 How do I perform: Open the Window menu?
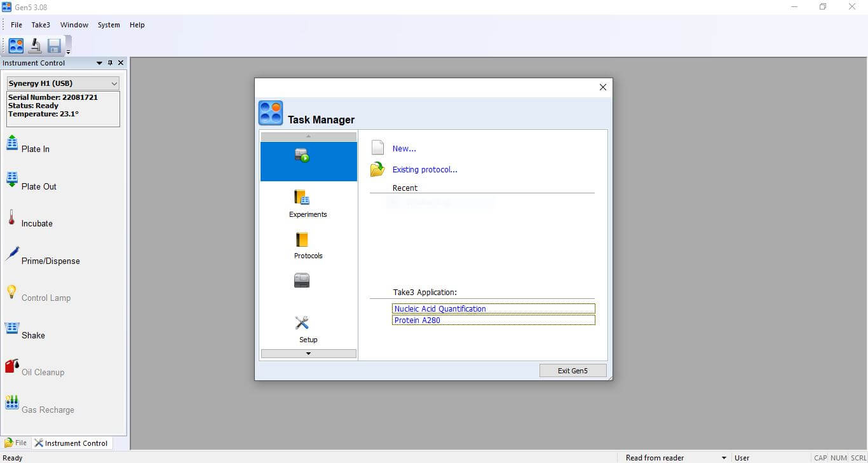74,25
